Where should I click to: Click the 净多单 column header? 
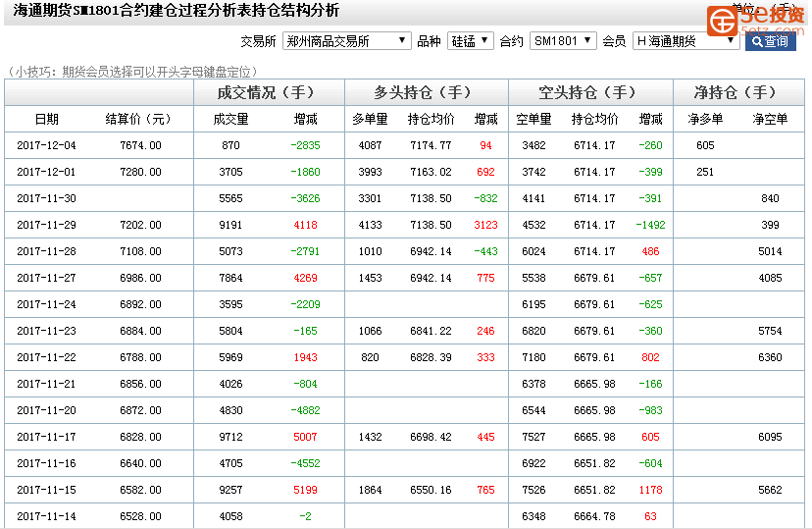[x=705, y=119]
